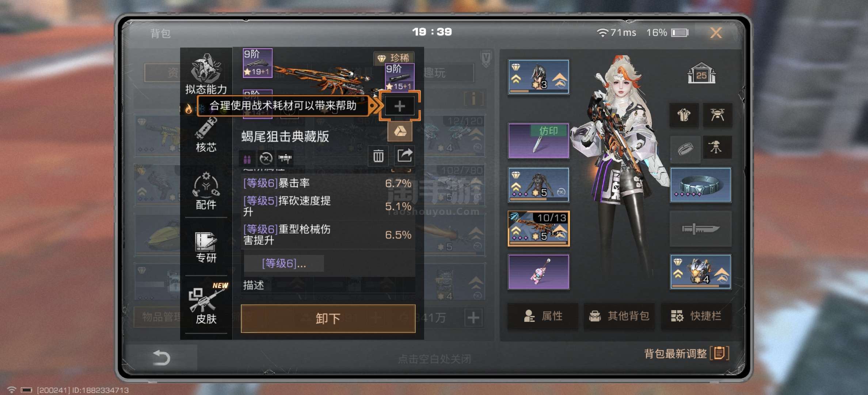Open the clothing shirt icon
The image size is (868, 395).
tap(684, 115)
